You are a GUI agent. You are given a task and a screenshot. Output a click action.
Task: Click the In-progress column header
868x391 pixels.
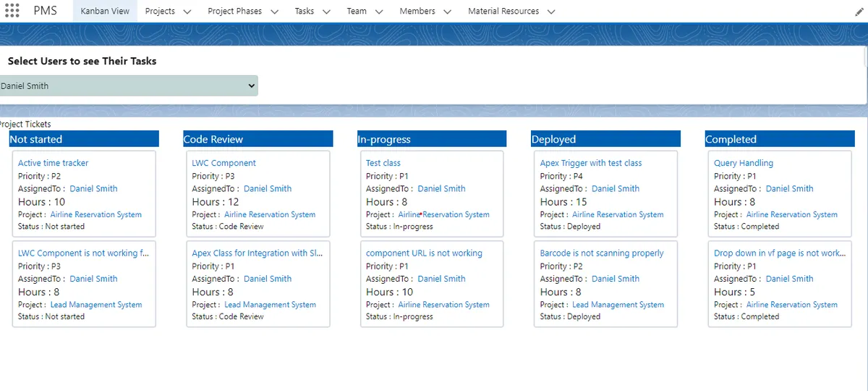pos(432,139)
